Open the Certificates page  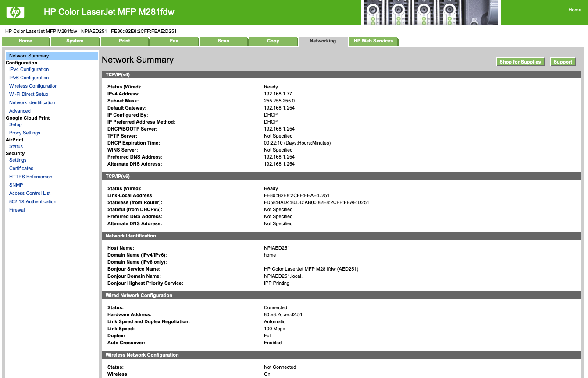tap(21, 168)
